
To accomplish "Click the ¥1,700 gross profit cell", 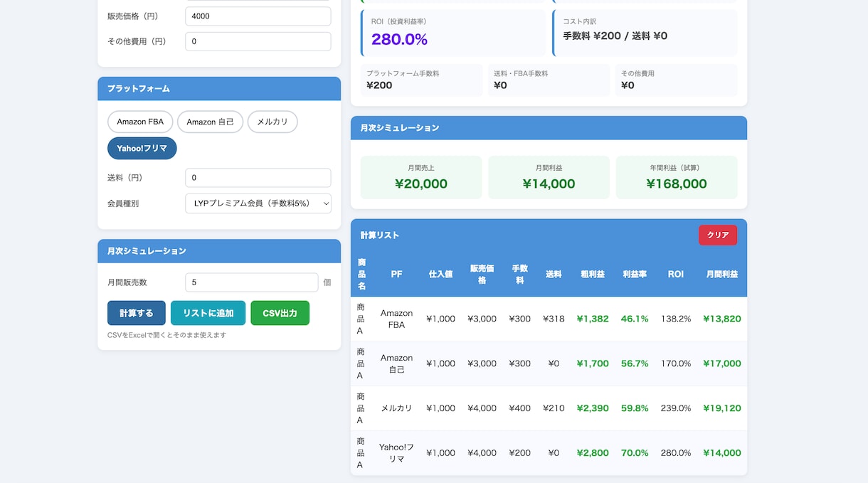I will pyautogui.click(x=593, y=363).
